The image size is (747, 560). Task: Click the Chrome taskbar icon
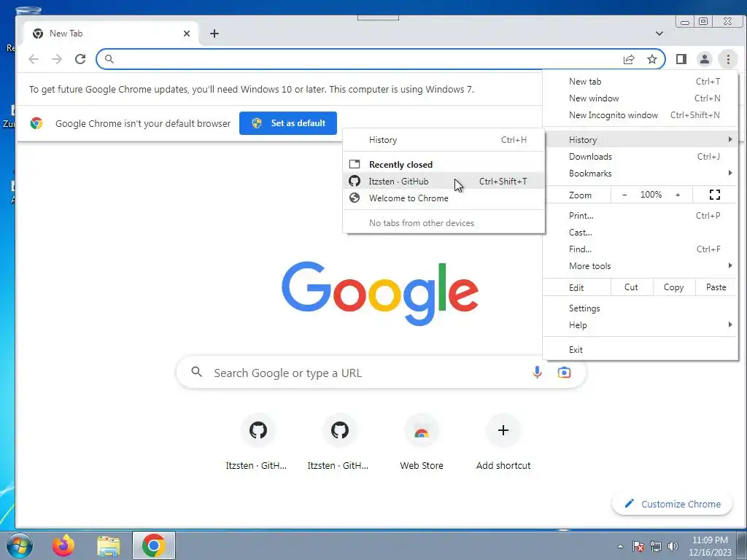(153, 545)
